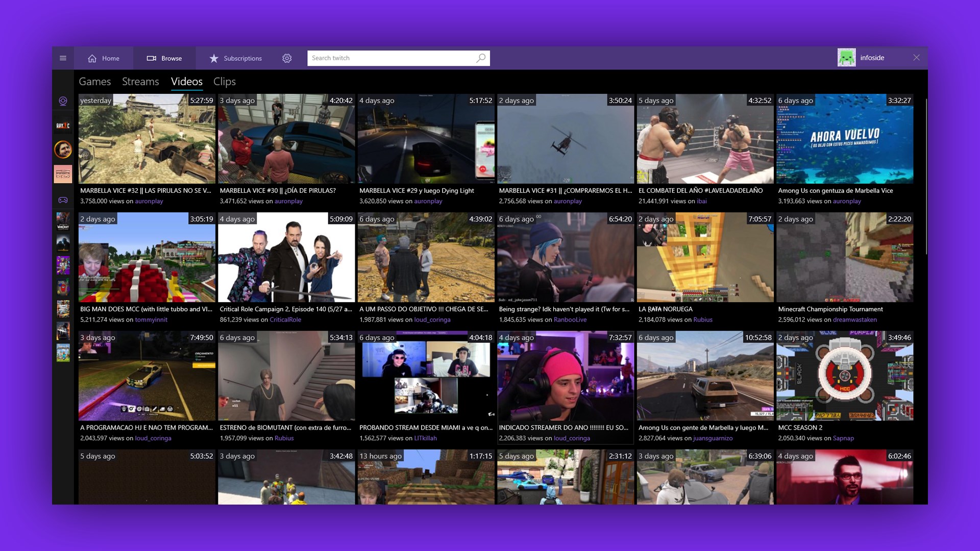Click Home in the top bar
Viewport: 980px width, 551px height.
(x=103, y=58)
